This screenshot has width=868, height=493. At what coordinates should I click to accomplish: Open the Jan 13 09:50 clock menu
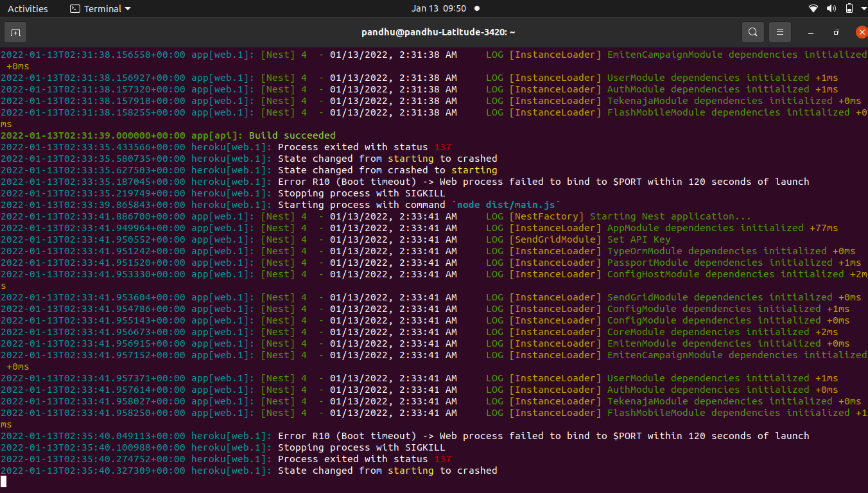pyautogui.click(x=438, y=9)
